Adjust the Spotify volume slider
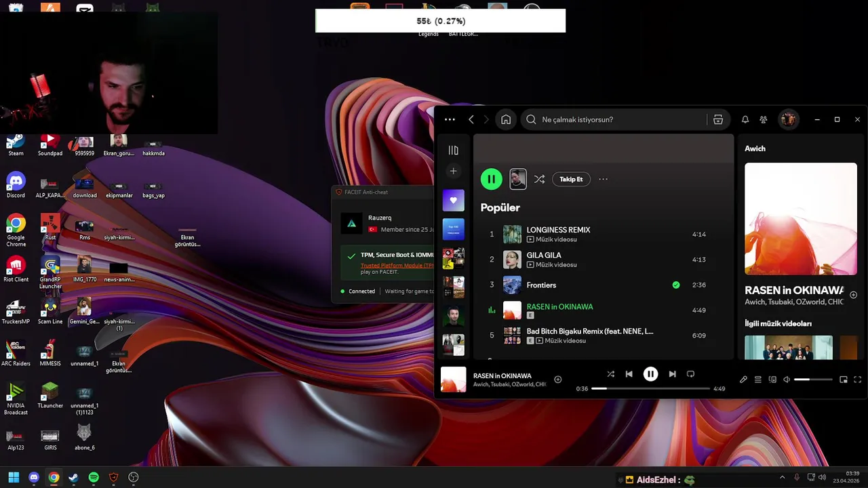Screen dimensions: 868x488 coord(813,380)
